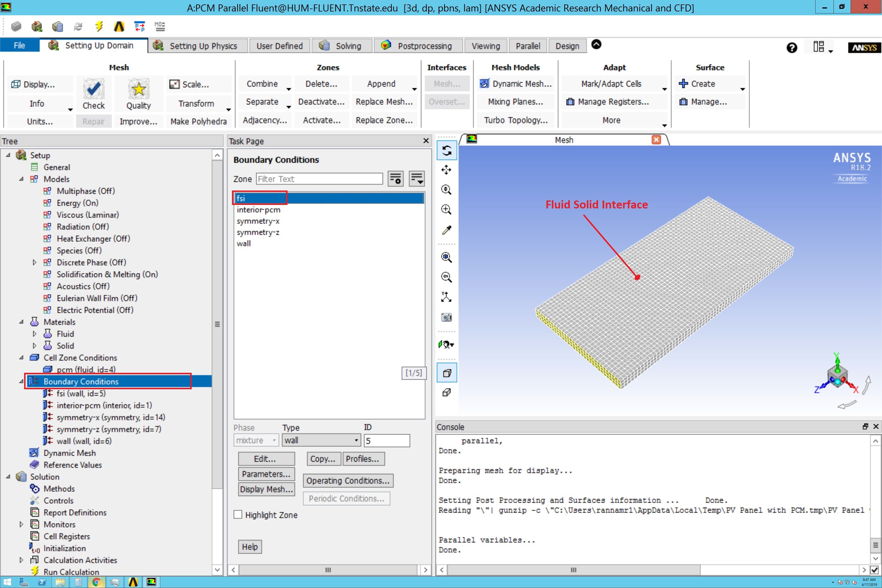Click the lightning bolt quick-access toolbar icon
Viewport: 882px width, 588px height.
pos(98,26)
